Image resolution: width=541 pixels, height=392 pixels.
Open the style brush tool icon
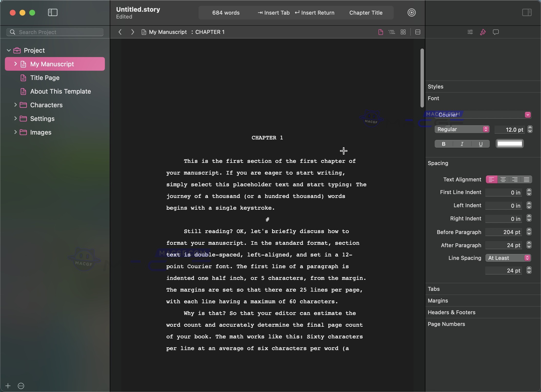[483, 32]
